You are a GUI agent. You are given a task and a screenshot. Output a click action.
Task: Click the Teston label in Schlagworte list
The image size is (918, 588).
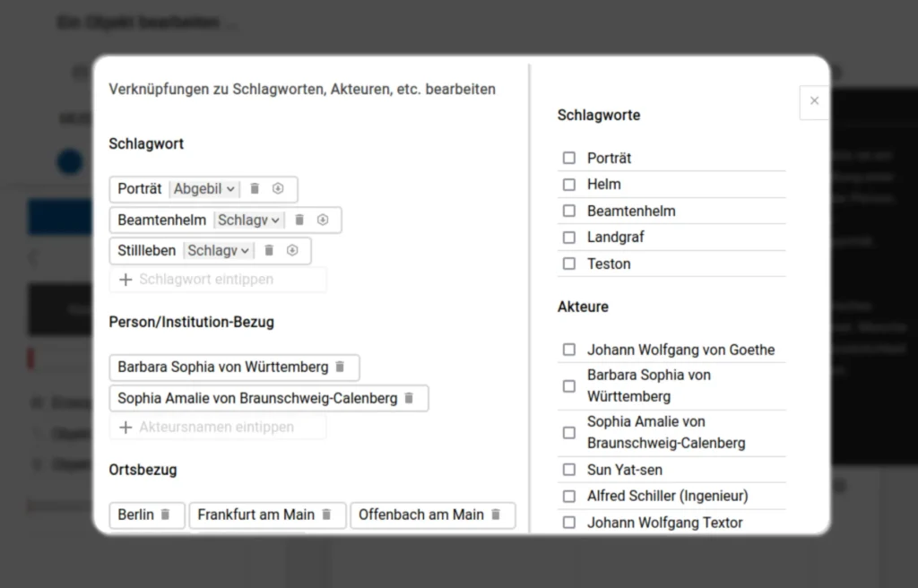point(609,264)
